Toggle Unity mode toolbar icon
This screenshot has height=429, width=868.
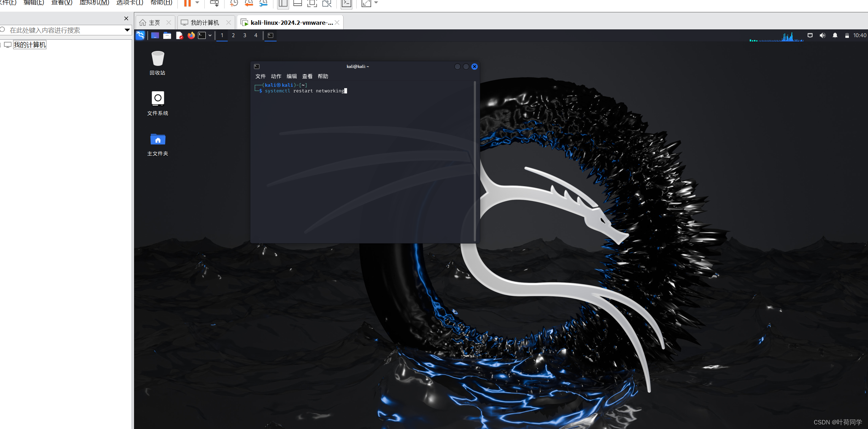pyautogui.click(x=327, y=3)
